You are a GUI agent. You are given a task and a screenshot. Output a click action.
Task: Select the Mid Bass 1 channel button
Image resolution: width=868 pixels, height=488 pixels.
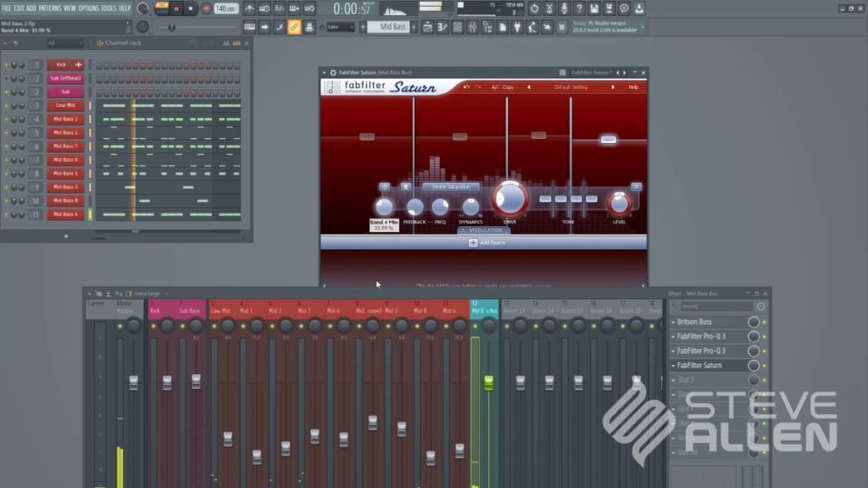66,119
